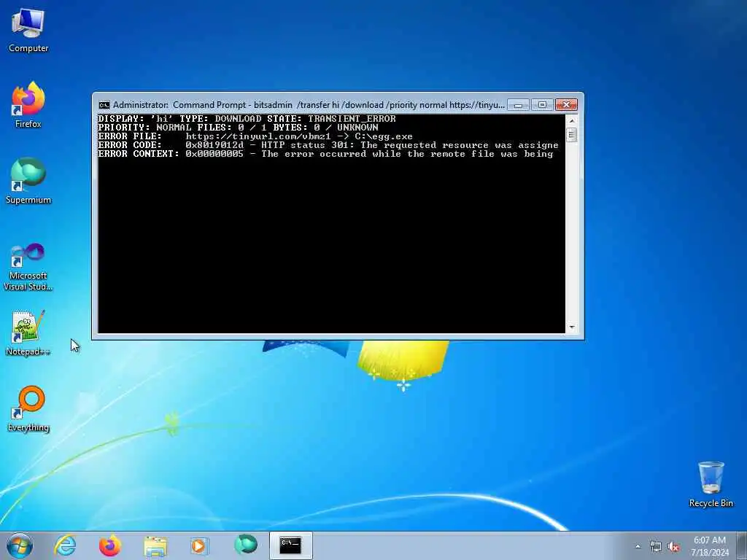Select the Supermium desktop shortcut
The image size is (747, 560).
tap(28, 181)
